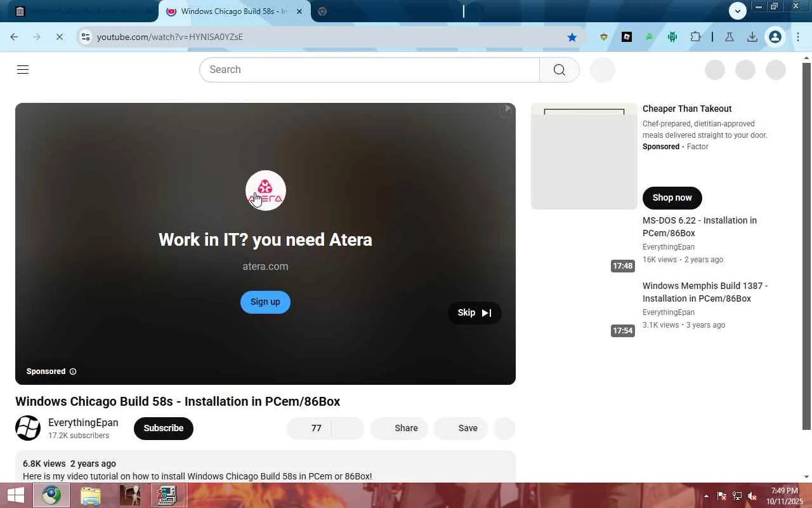This screenshot has height=508, width=812.
Task: Bookmark this page with the star icon
Action: pos(572,37)
